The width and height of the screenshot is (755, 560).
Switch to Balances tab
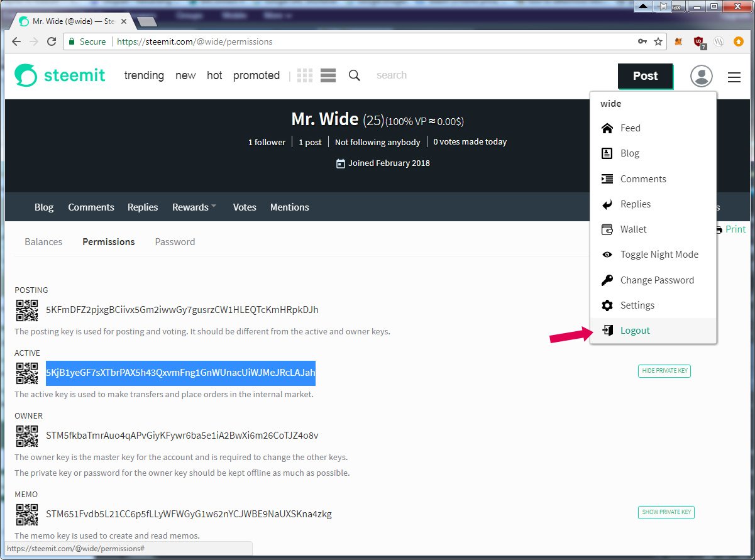(43, 242)
